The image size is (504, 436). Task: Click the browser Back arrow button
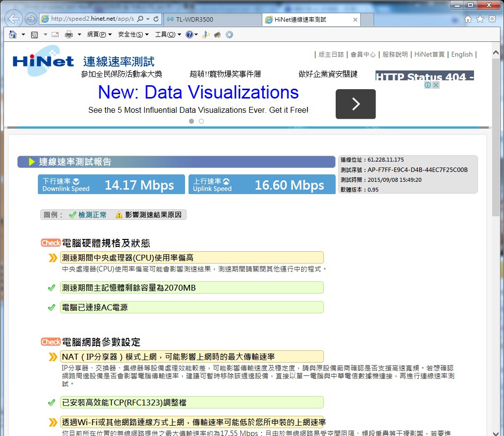click(x=13, y=19)
